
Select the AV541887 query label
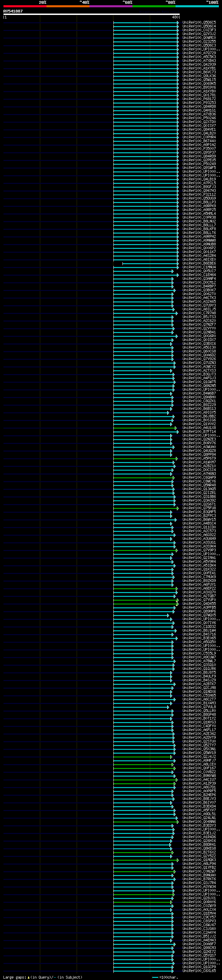tap(13, 11)
